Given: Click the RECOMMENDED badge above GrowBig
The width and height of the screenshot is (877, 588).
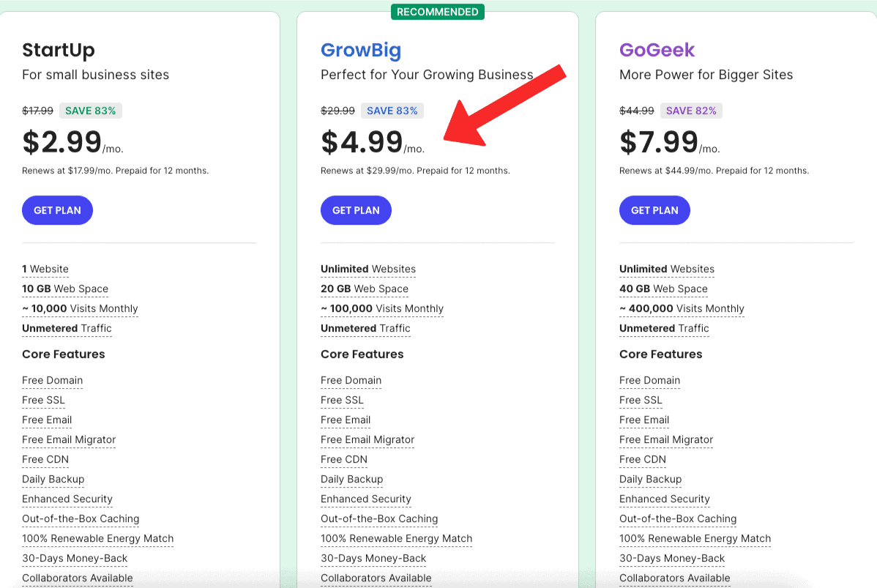Looking at the screenshot, I should [437, 12].
